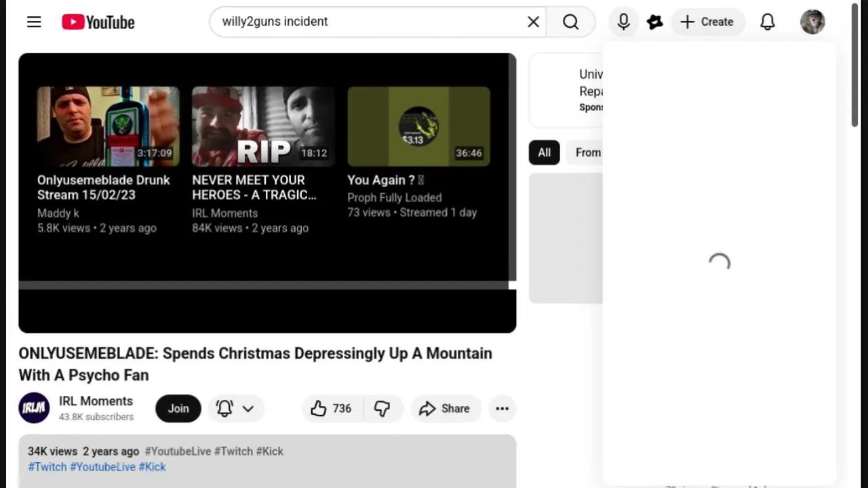The width and height of the screenshot is (868, 488).
Task: Submit search with magnifier button
Action: click(x=571, y=22)
